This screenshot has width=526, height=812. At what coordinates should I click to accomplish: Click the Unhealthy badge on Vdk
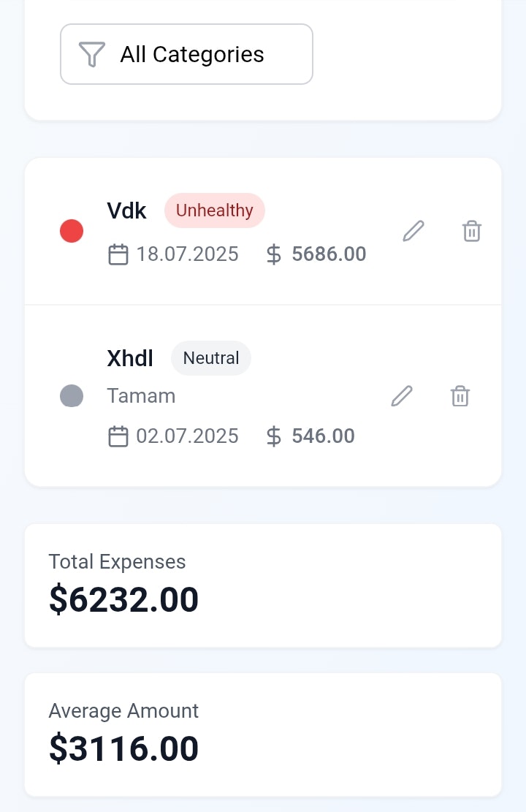214,210
